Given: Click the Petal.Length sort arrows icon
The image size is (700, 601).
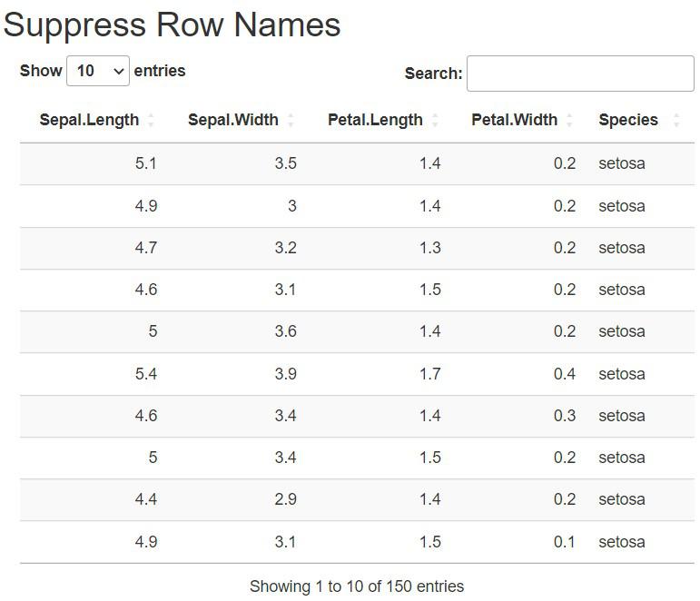Looking at the screenshot, I should pos(435,120).
